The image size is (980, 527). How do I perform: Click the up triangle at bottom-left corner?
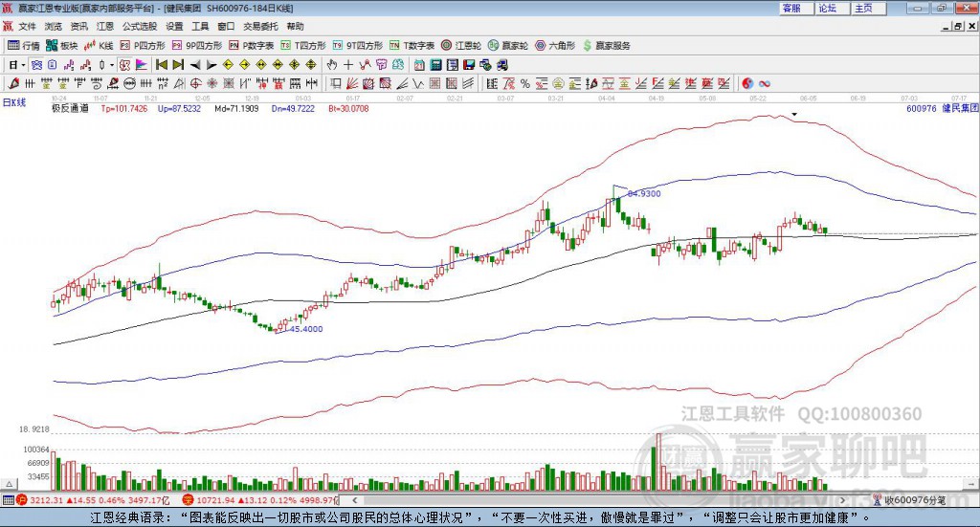coord(9,484)
